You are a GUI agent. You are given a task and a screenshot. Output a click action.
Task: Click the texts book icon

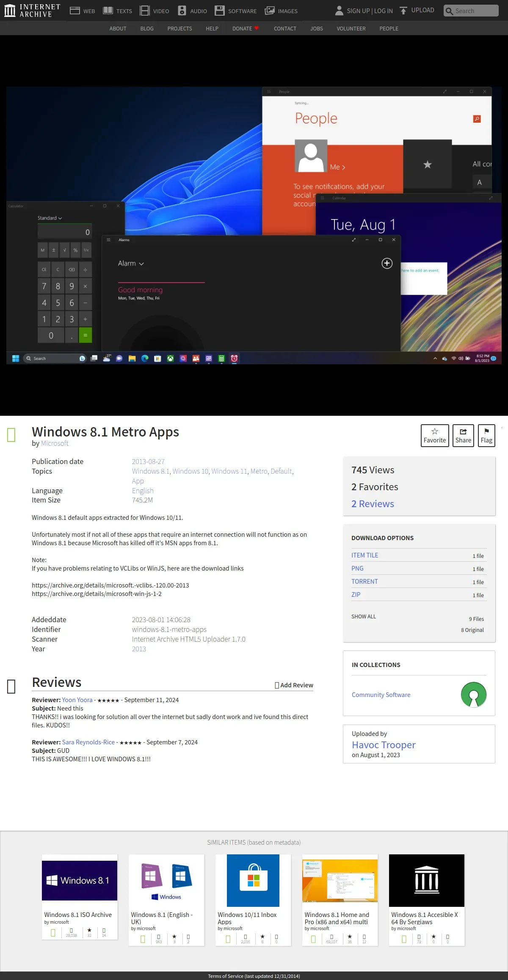(x=108, y=11)
